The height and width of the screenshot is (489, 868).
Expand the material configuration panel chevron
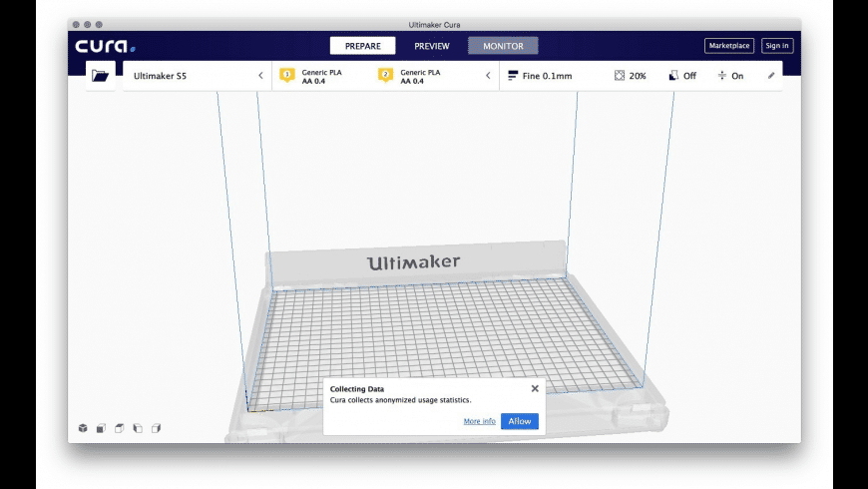click(x=488, y=75)
